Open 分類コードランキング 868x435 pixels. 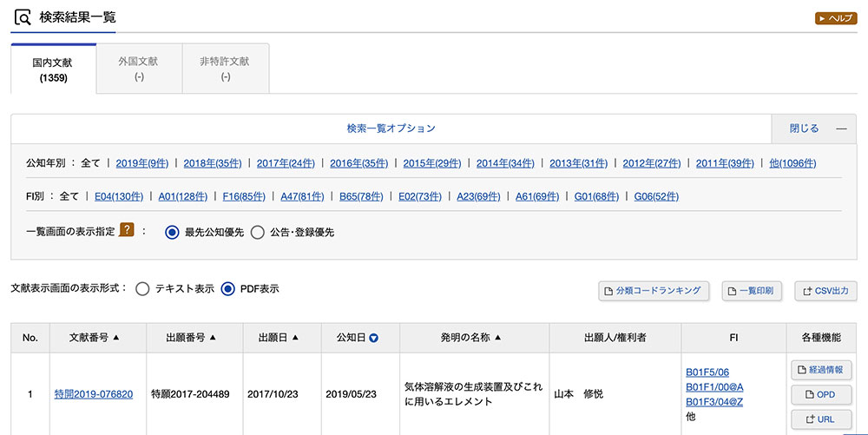[654, 291]
